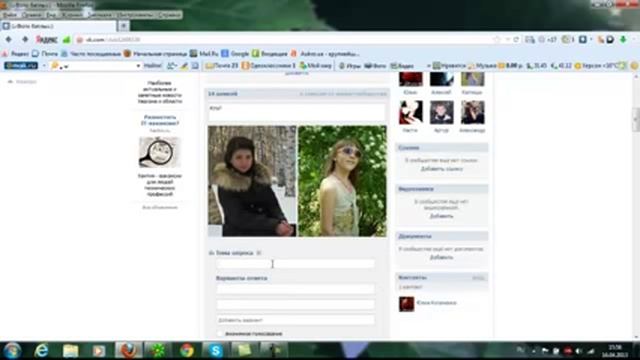The image size is (640, 360).
Task: Open Google Chrome from taskbar
Action: pyautogui.click(x=187, y=351)
